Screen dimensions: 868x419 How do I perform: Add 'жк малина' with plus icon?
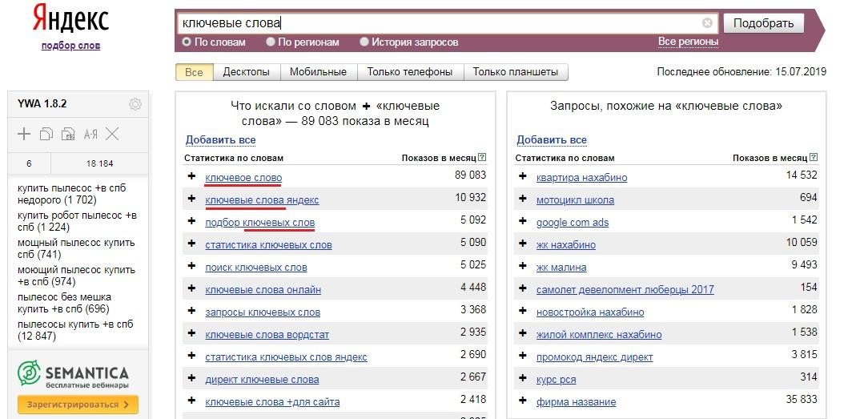(523, 266)
